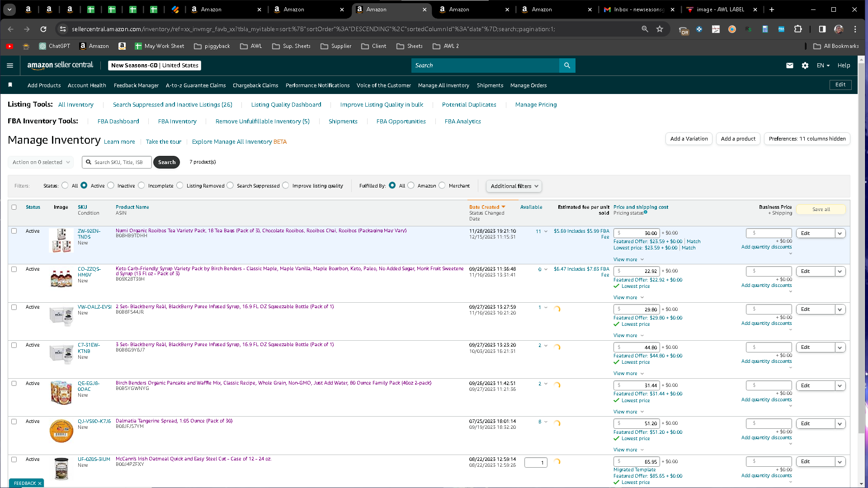Click the YouTube bookmark icon

point(9,46)
